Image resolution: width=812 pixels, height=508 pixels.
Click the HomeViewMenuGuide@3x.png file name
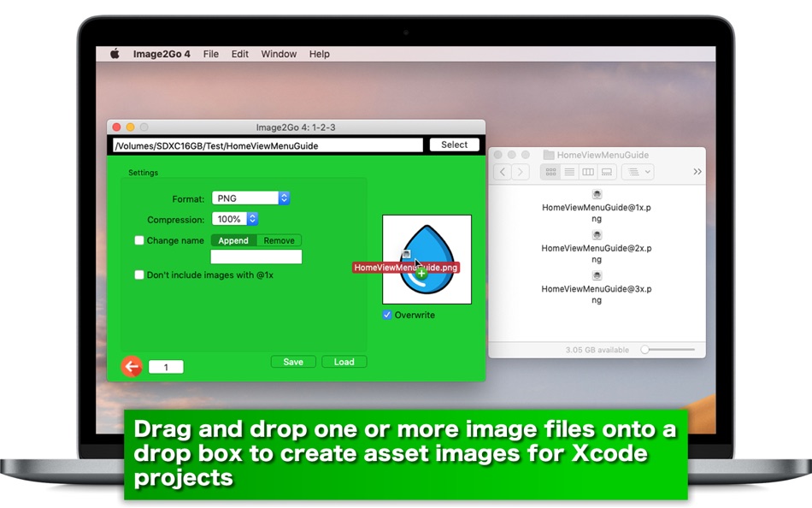pyautogui.click(x=597, y=294)
